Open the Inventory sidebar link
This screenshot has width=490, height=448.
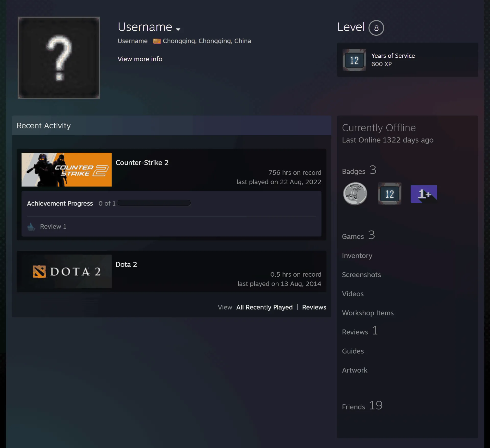(x=357, y=255)
